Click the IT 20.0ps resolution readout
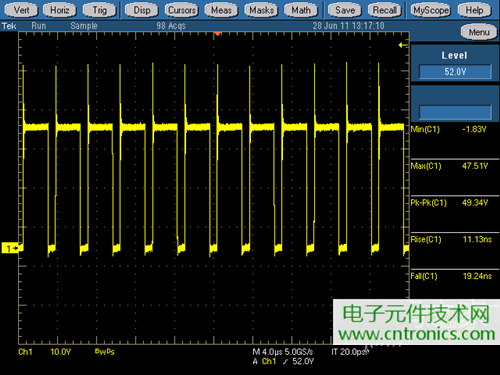500x375 pixels. tap(350, 352)
